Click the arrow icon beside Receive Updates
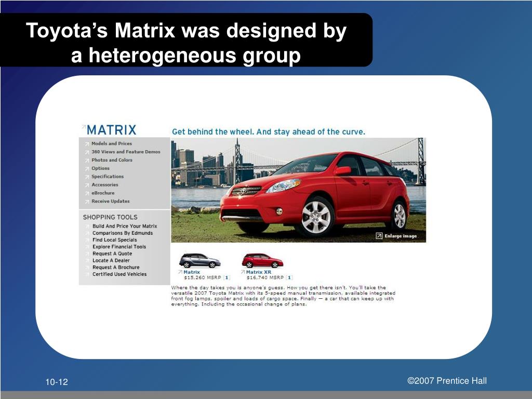 pyautogui.click(x=87, y=202)
